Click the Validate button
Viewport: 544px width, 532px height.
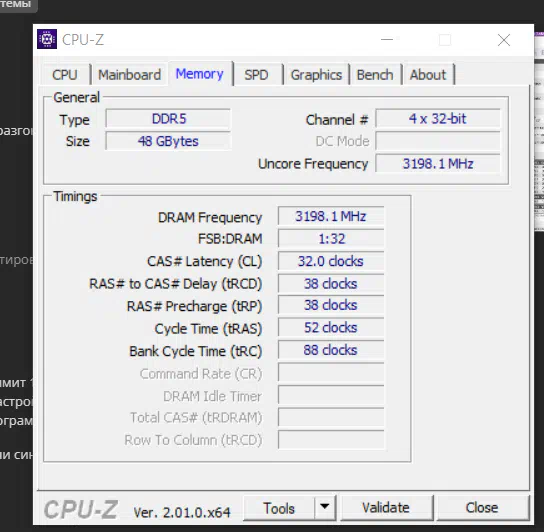386,508
